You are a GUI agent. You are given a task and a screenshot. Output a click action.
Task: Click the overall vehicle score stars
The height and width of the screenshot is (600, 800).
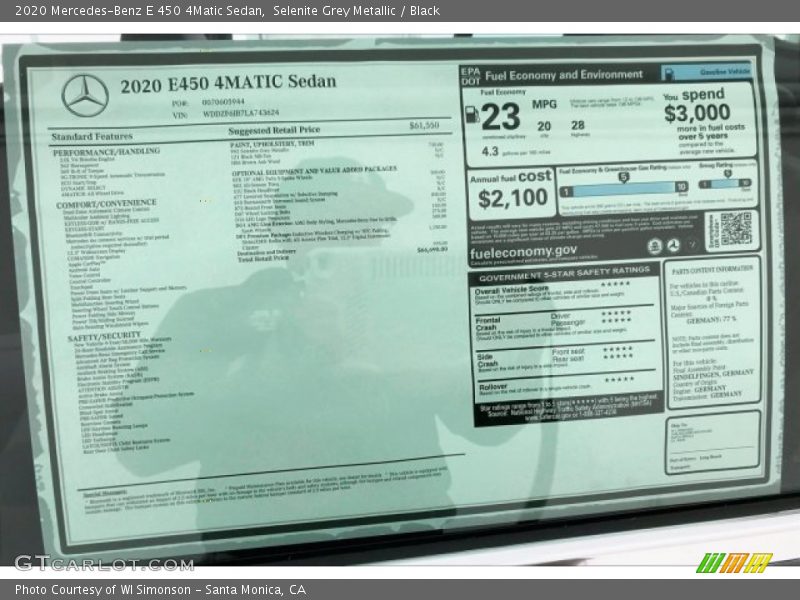pyautogui.click(x=615, y=284)
